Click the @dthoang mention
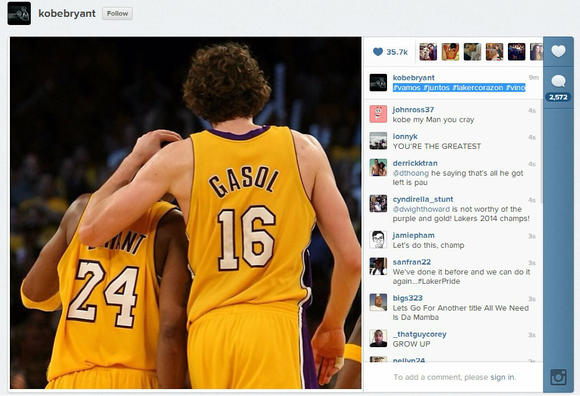Image resolution: width=580 pixels, height=396 pixels. [x=411, y=173]
